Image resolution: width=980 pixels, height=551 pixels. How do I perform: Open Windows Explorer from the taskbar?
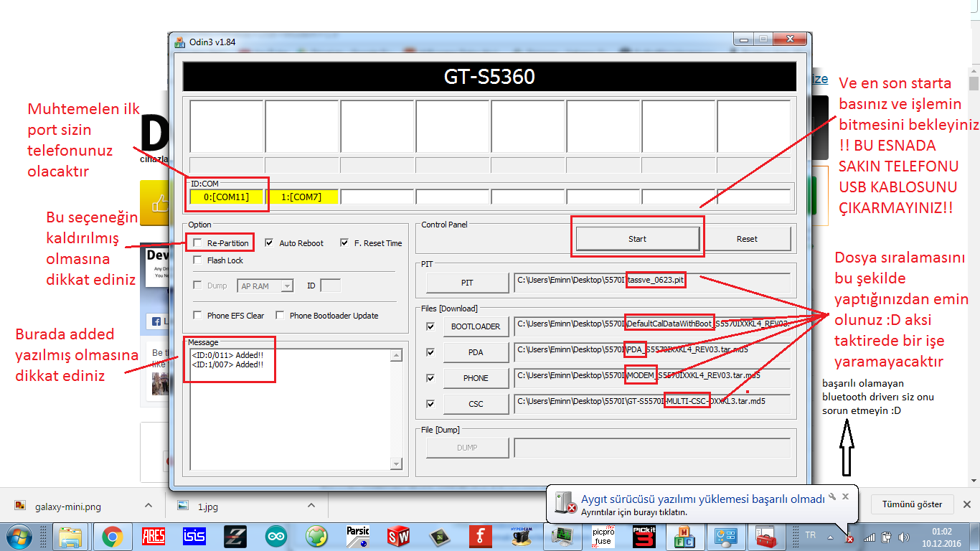coord(70,537)
